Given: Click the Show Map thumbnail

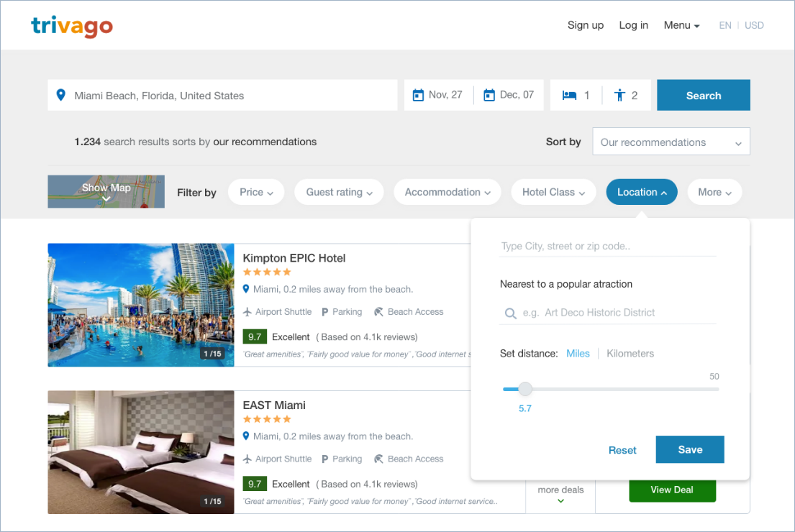Looking at the screenshot, I should [x=106, y=191].
